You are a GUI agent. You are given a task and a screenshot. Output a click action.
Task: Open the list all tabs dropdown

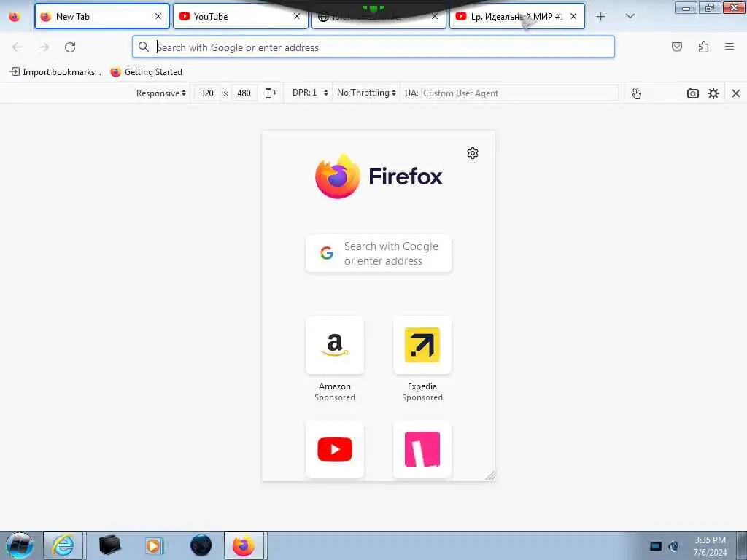pos(630,16)
